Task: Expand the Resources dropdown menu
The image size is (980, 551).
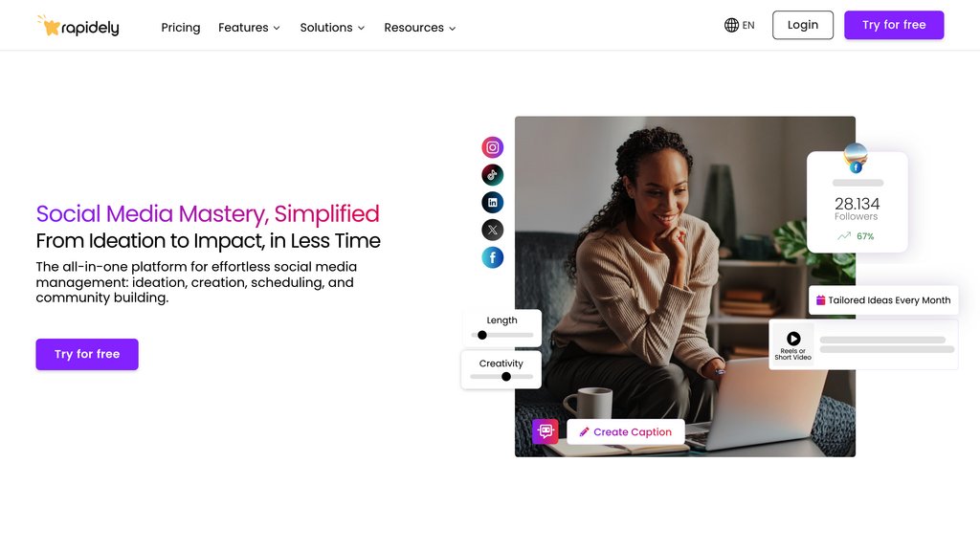Action: [x=420, y=28]
